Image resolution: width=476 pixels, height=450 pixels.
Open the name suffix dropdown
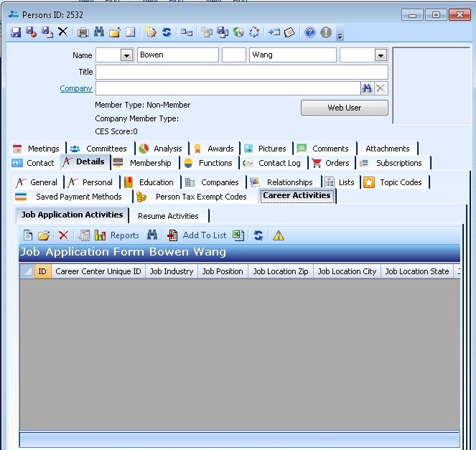(381, 55)
